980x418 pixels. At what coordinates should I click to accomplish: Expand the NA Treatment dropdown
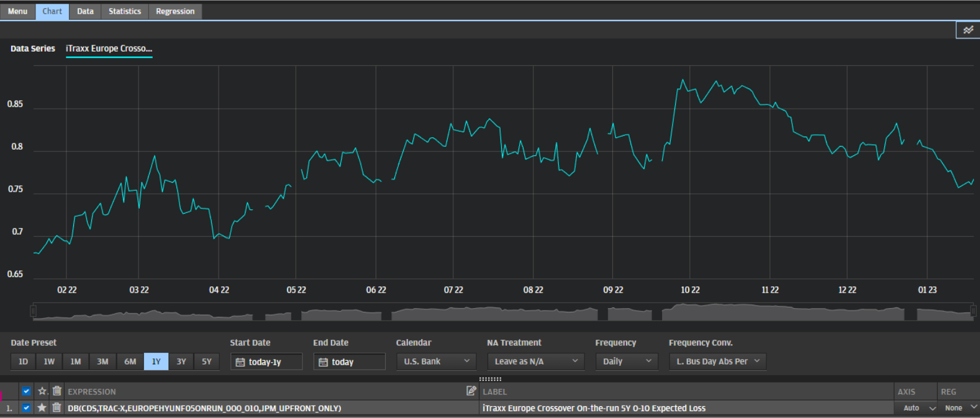535,361
